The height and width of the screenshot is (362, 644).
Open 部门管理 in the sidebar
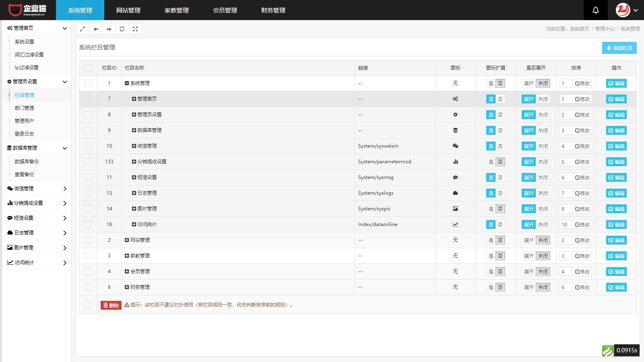tap(24, 108)
